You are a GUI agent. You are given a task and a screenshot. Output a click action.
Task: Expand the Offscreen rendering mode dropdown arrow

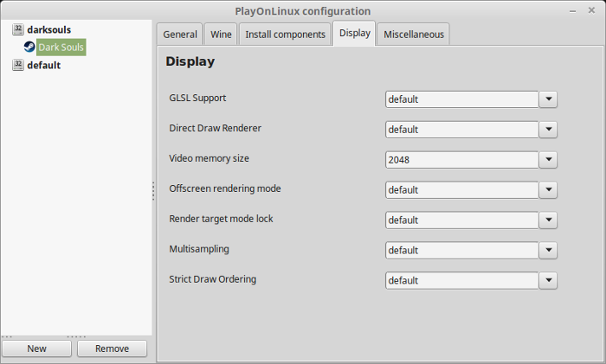548,190
